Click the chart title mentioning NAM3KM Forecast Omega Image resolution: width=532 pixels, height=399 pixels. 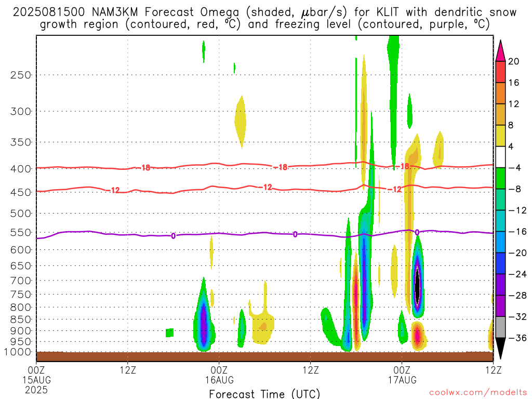[x=265, y=18]
